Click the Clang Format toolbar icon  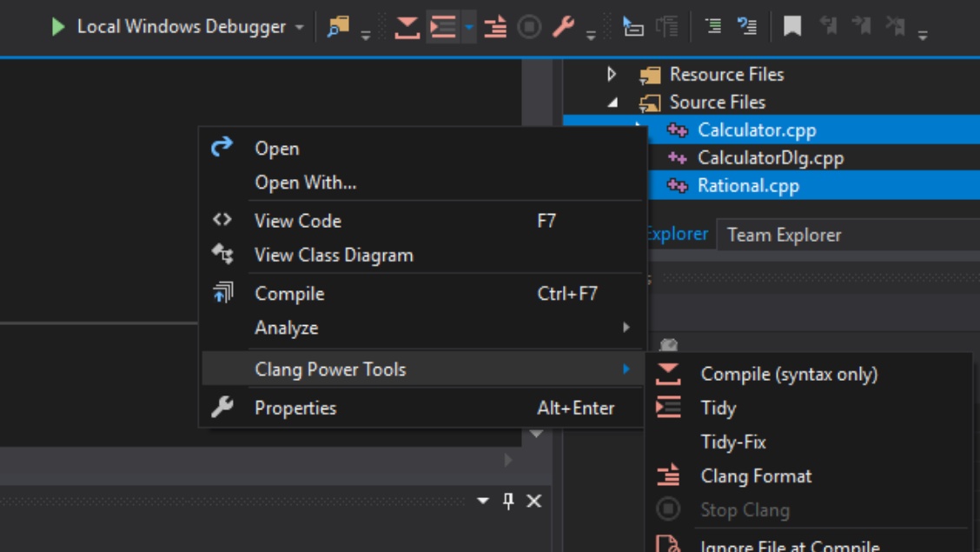coord(495,27)
